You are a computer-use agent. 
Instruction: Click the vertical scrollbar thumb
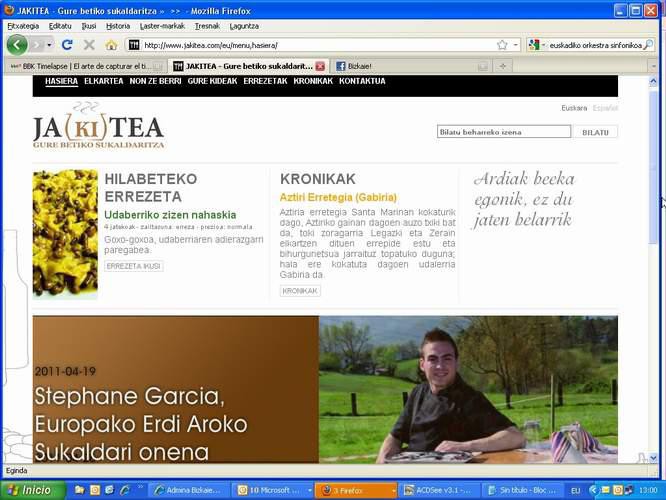653,167
